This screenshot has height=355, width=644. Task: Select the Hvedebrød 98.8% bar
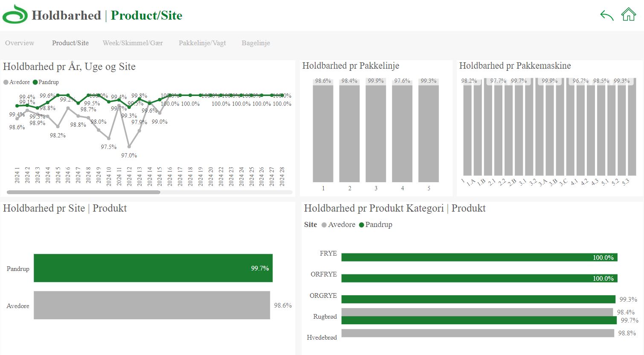coord(478,333)
